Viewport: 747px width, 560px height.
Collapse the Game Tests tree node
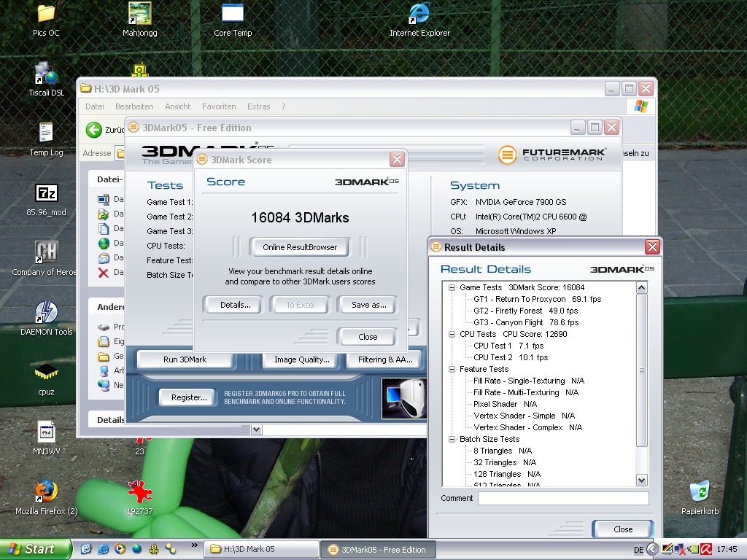452,287
